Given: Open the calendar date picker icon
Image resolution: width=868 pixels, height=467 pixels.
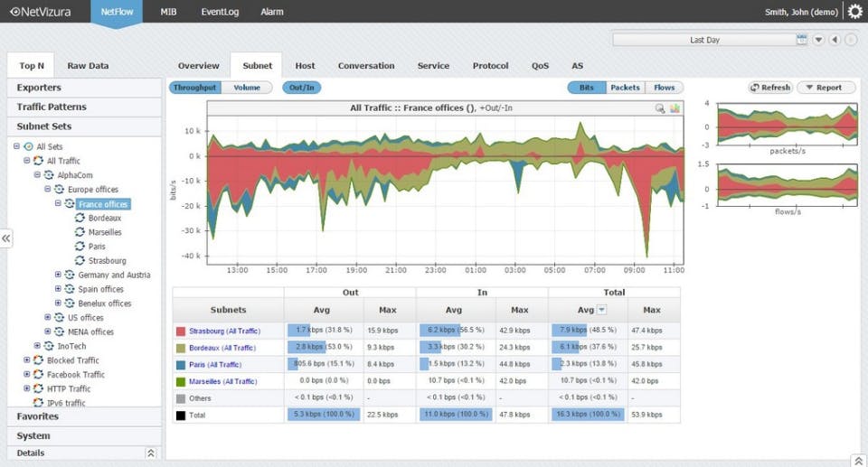Looking at the screenshot, I should (x=802, y=39).
